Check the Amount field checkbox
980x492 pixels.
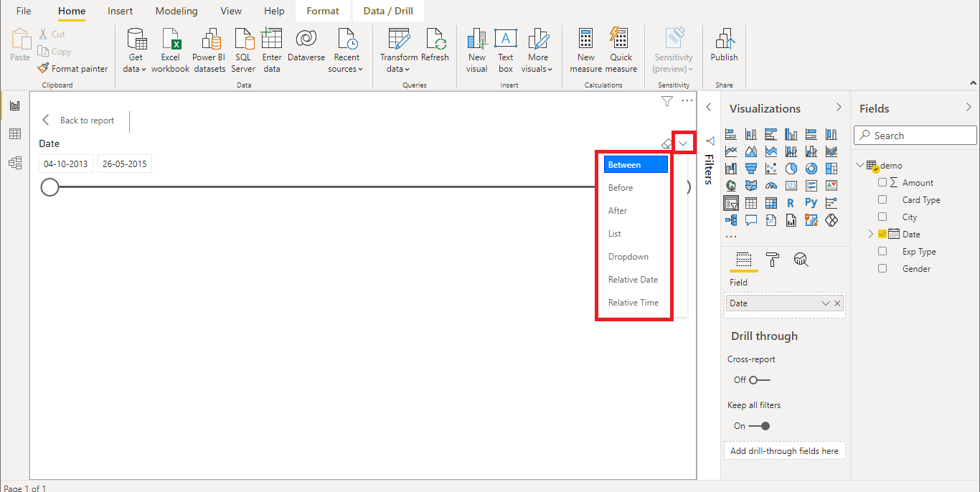[882, 182]
